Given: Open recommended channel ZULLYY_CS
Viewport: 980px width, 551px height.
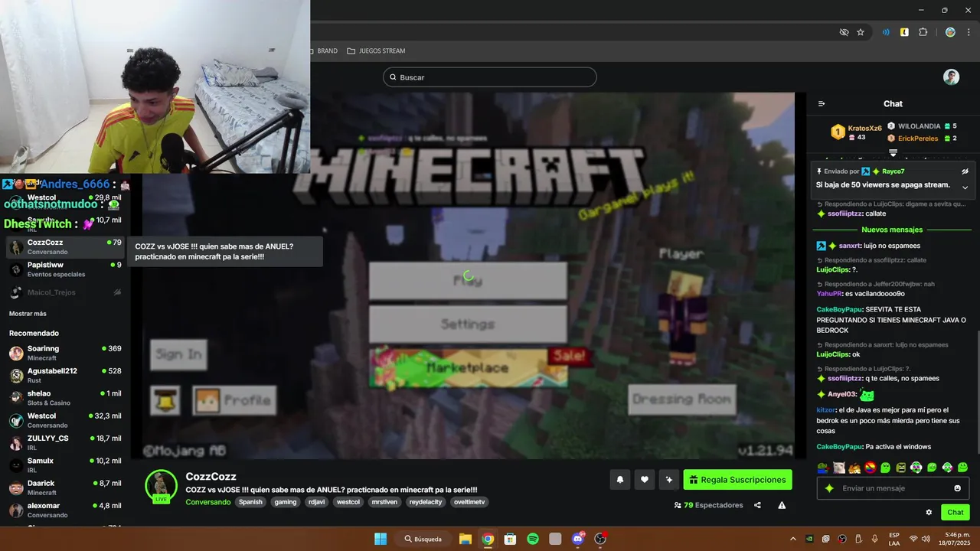Looking at the screenshot, I should point(65,442).
